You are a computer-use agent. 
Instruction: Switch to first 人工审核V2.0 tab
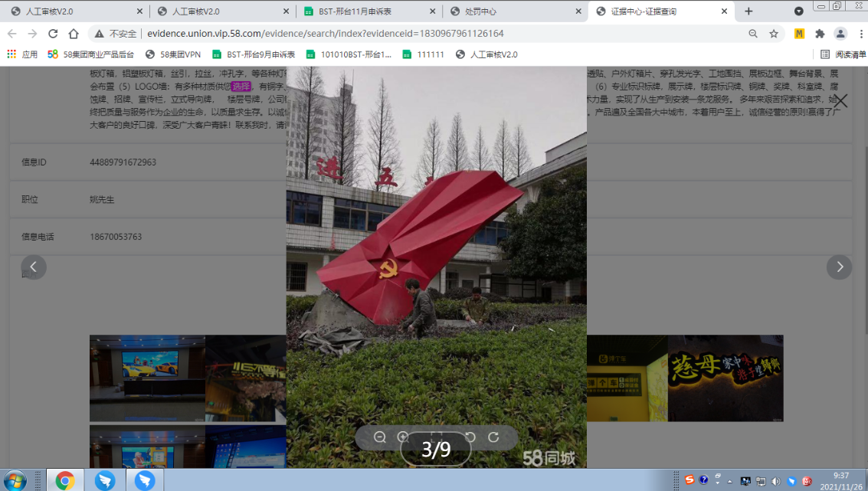pyautogui.click(x=77, y=11)
